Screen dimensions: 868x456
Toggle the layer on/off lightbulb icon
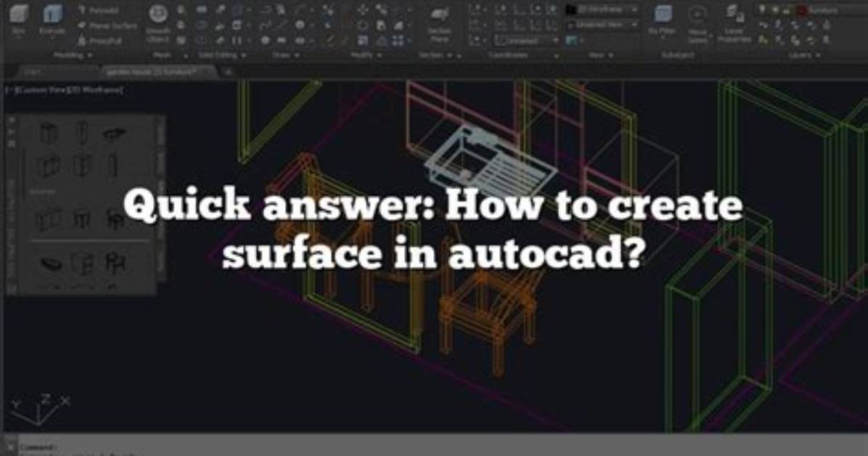(762, 10)
